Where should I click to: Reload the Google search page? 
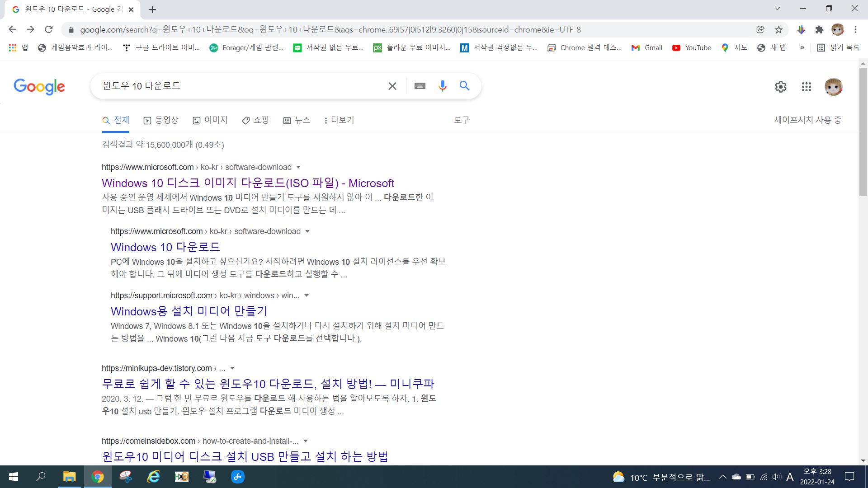[x=49, y=29]
